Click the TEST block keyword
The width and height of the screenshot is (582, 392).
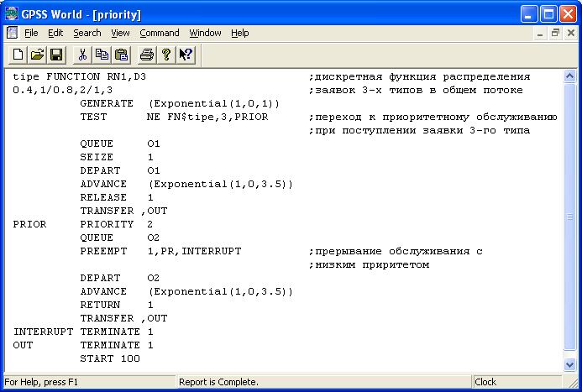coord(93,117)
